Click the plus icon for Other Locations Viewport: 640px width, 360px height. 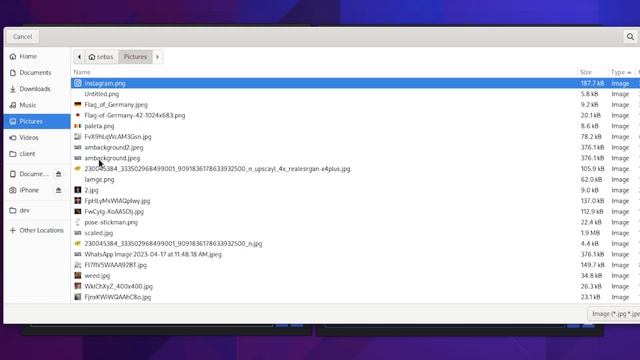(13, 230)
